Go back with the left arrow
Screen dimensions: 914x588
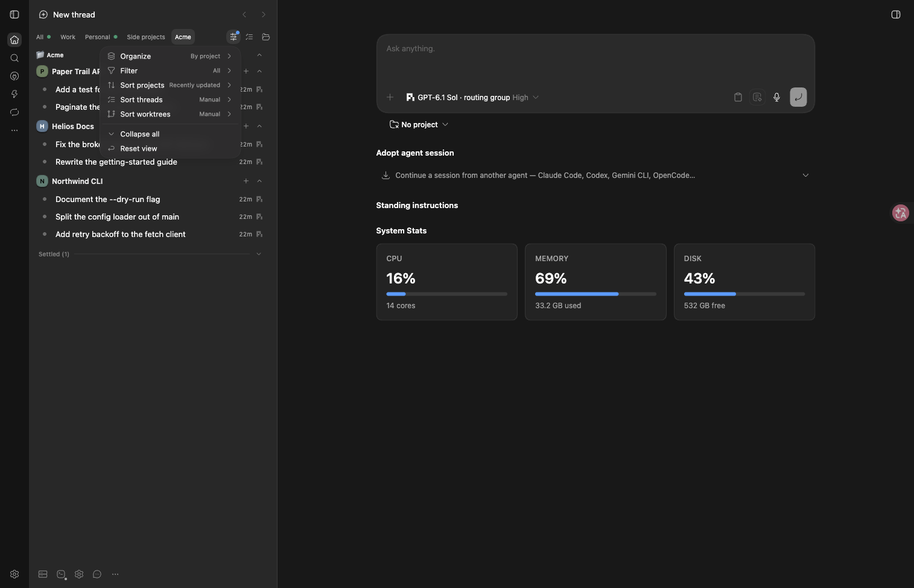(x=244, y=14)
